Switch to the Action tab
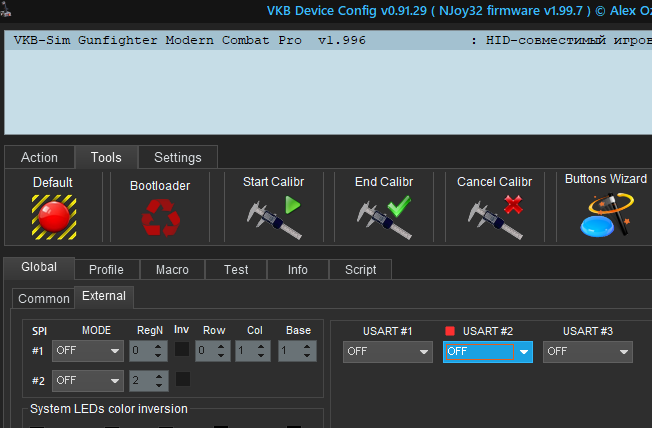Screen dimensions: 652x428 point(39,157)
